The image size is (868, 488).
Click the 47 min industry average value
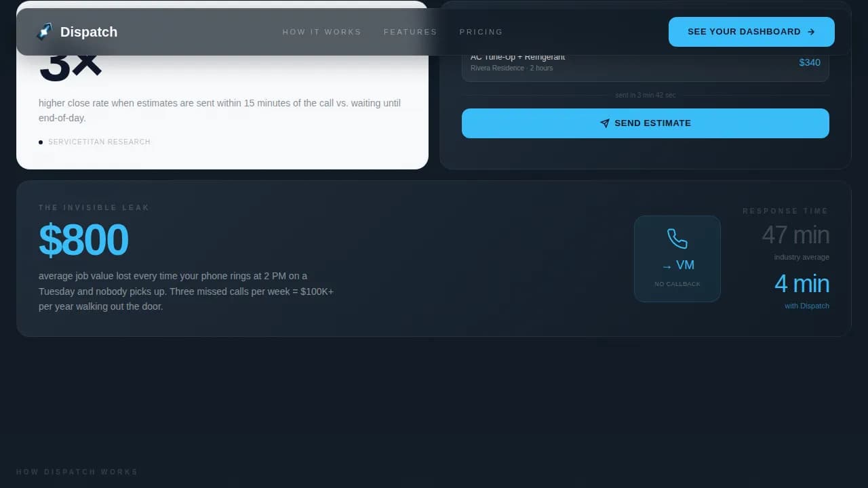795,235
